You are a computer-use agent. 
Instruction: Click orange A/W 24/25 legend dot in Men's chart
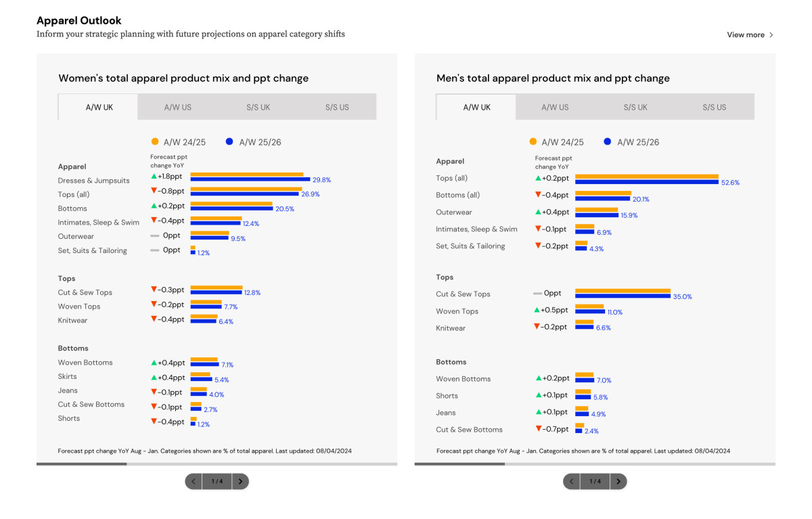533,141
